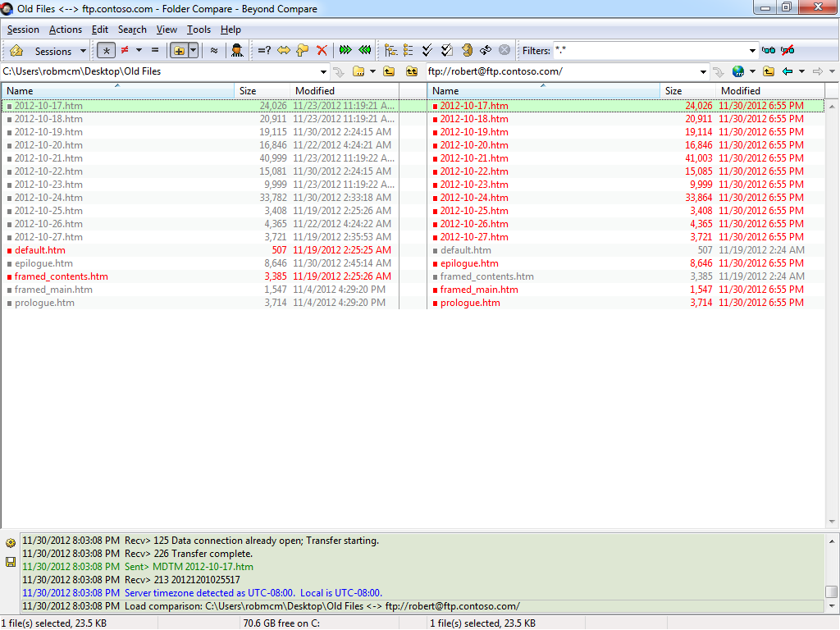Screen dimensions: 840x630
Task: Expand the left folder path dropdown
Action: (x=324, y=71)
